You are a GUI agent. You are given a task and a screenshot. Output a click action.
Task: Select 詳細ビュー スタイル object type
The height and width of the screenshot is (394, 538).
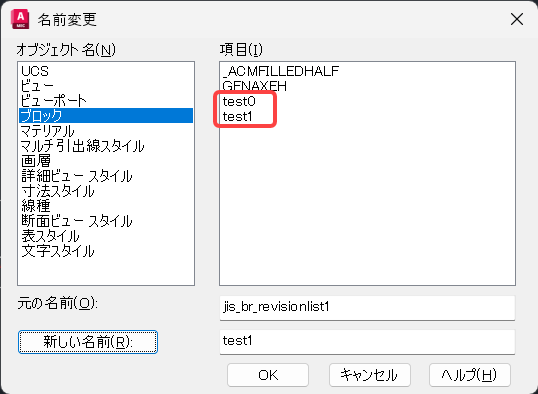click(x=106, y=176)
